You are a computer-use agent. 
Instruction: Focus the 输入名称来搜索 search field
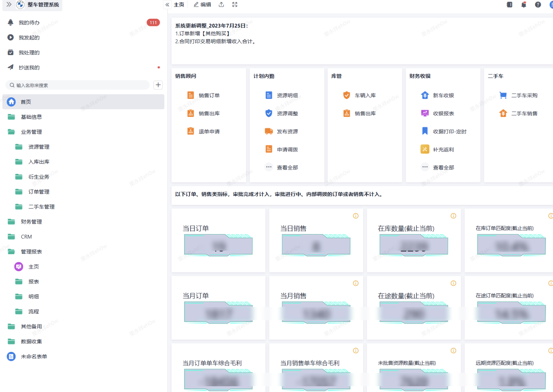(x=78, y=85)
